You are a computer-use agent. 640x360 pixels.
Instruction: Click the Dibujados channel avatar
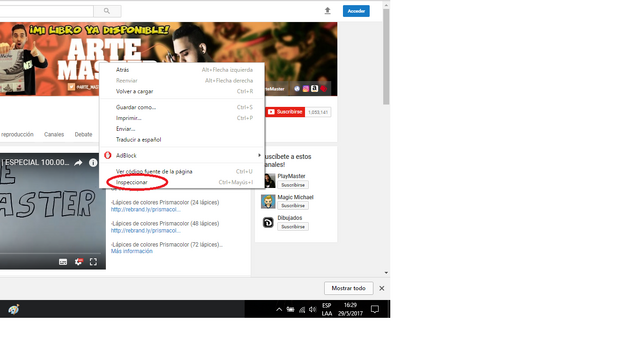[268, 222]
